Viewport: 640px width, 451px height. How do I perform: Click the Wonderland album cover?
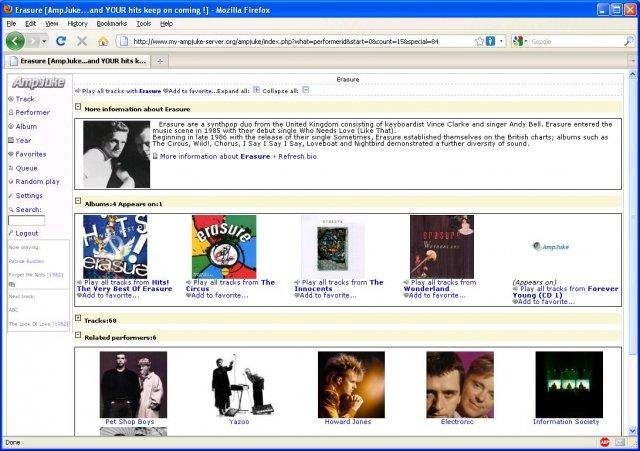click(442, 247)
